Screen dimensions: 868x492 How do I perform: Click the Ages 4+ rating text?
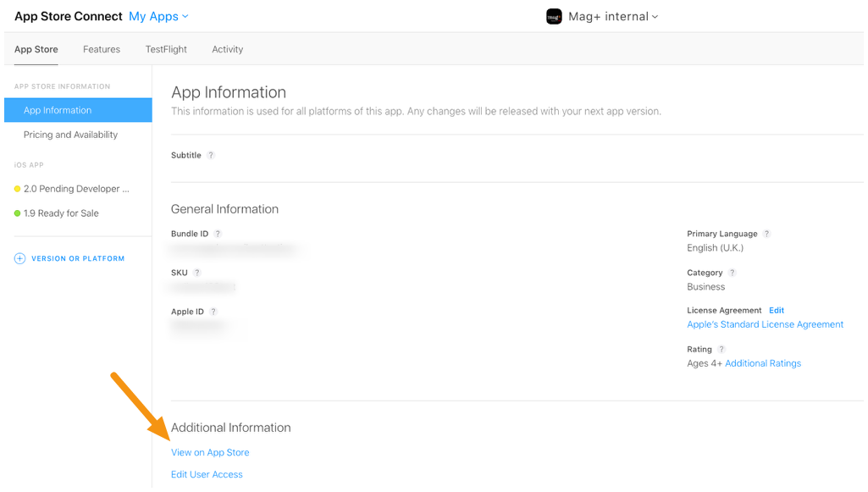[x=705, y=363]
